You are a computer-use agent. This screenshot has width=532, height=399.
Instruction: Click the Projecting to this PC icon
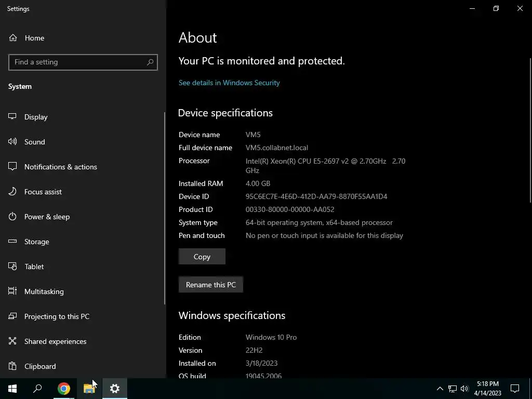[x=12, y=316]
